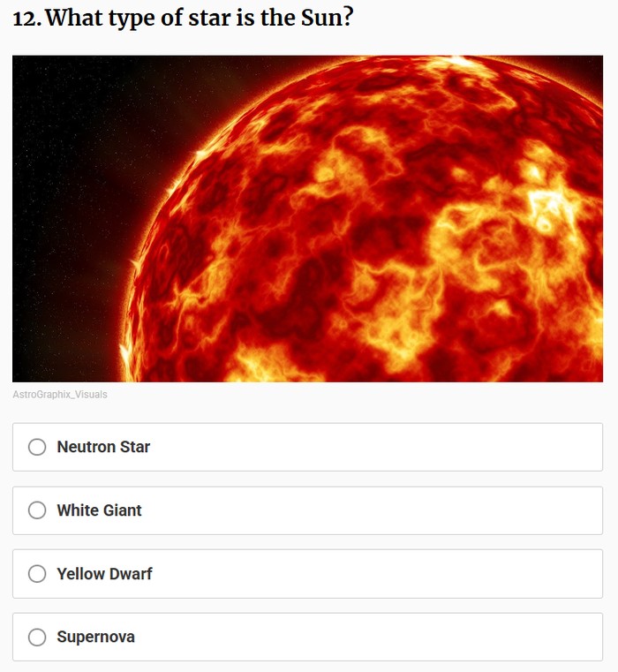Click the "Yellow Dwarf" answer text

(104, 574)
